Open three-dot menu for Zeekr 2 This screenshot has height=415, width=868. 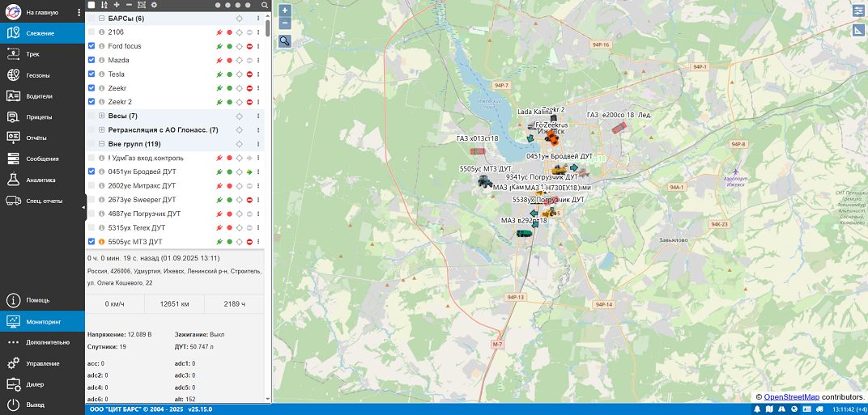coord(258,102)
